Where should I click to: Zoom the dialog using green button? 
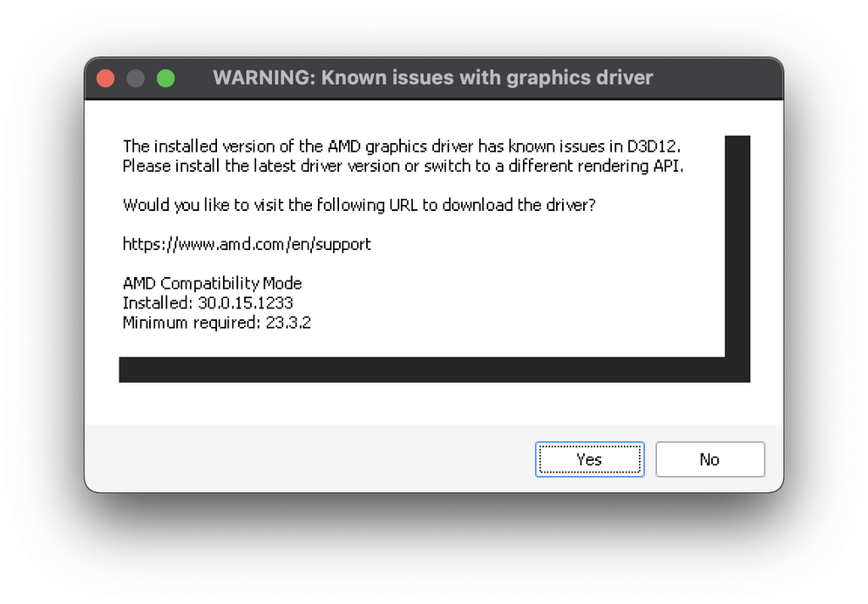165,78
